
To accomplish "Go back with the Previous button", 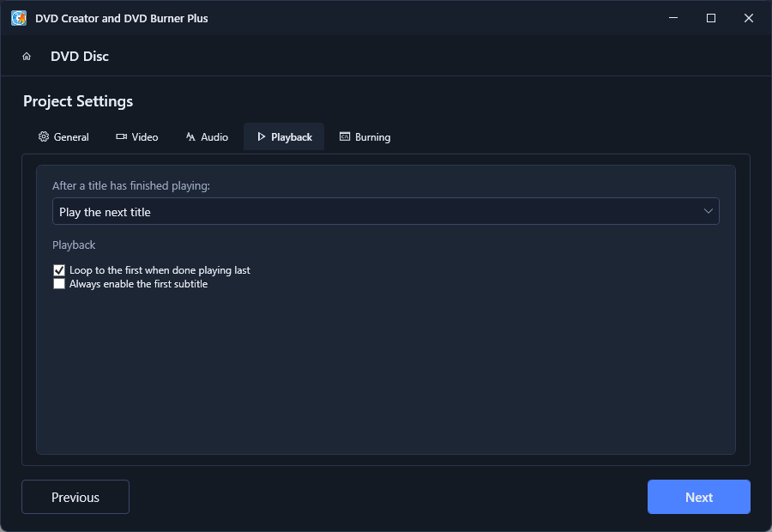I will click(75, 497).
